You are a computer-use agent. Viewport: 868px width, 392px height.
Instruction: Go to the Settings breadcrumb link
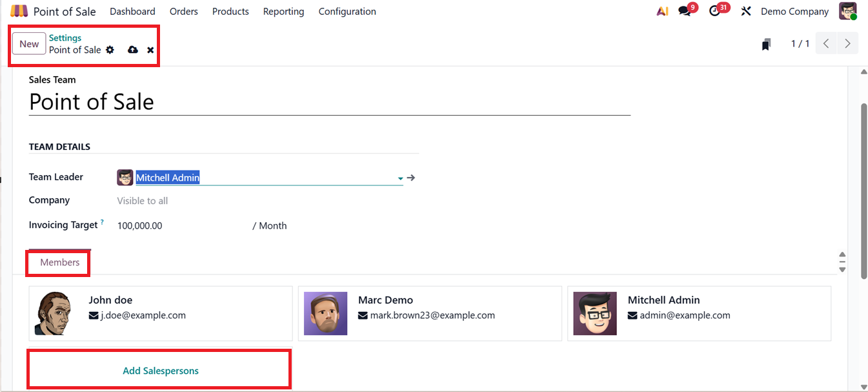coord(65,38)
